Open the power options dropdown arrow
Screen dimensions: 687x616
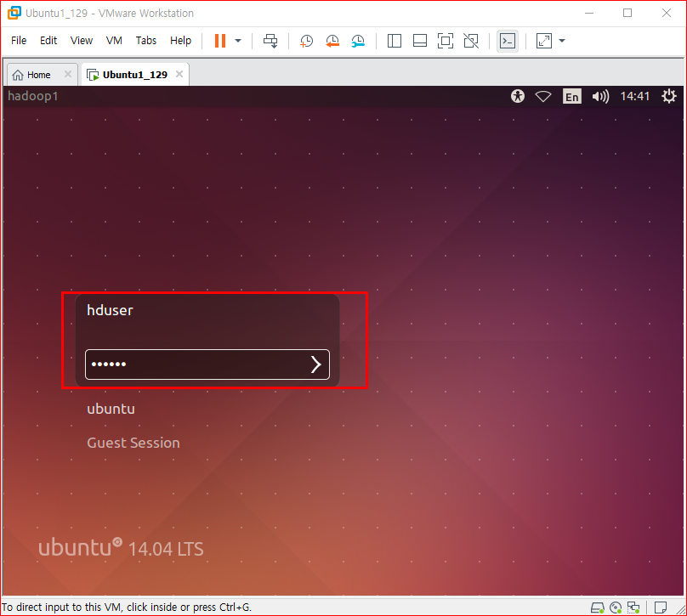point(238,41)
